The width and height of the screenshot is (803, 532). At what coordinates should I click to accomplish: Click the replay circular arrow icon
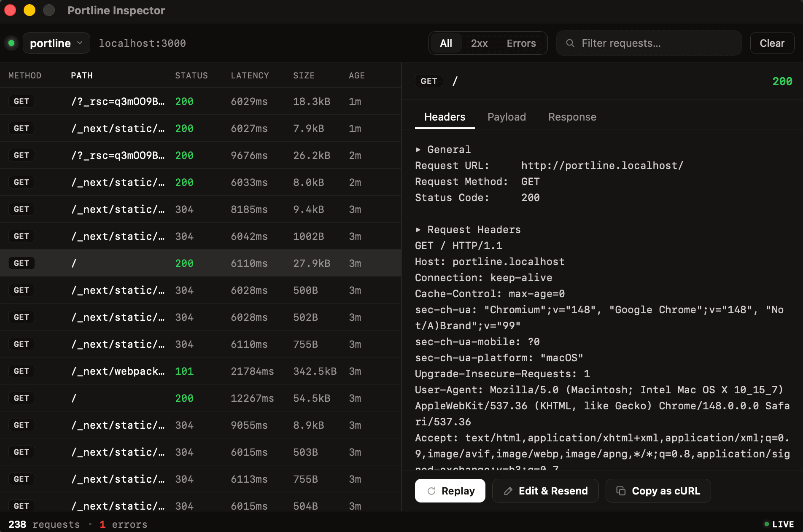click(x=431, y=491)
